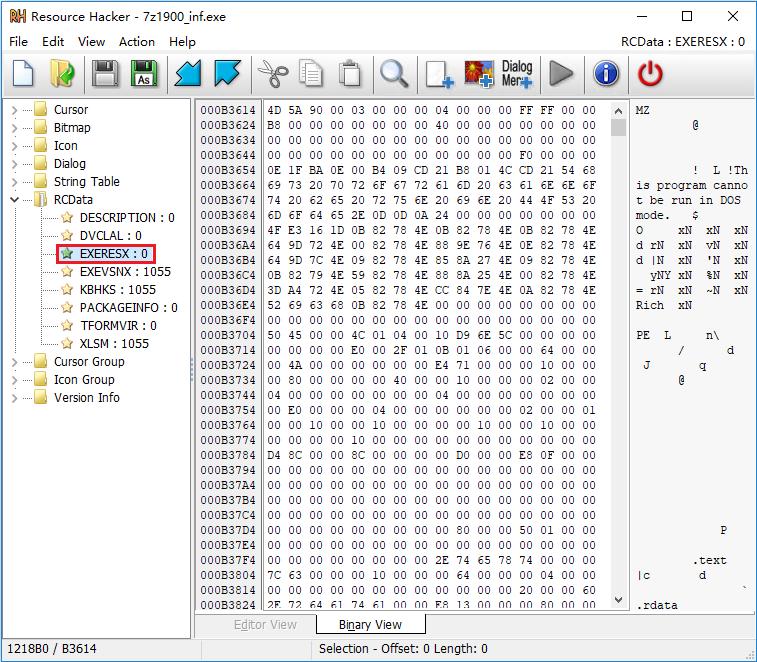Open the File menu

(x=18, y=42)
